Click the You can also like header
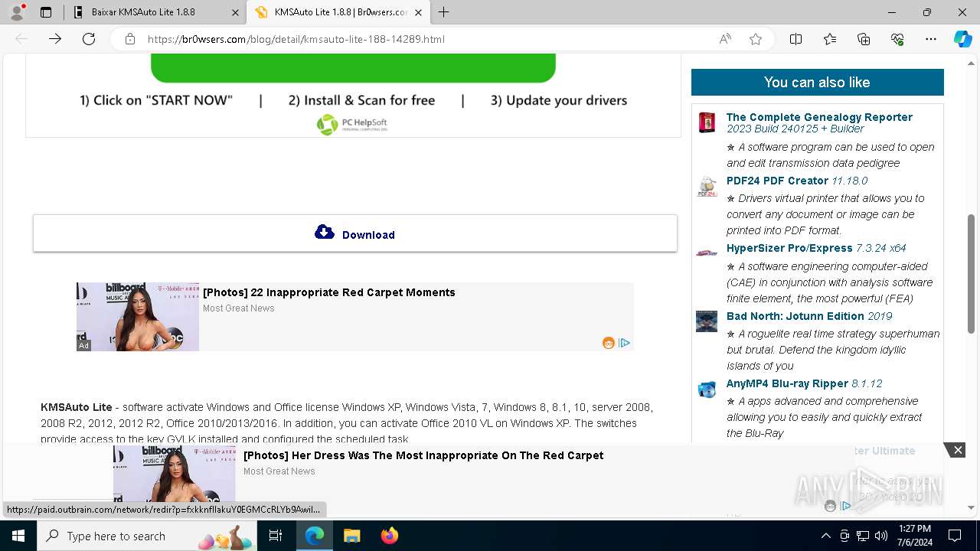Screen dimensions: 980x551 coord(818,82)
